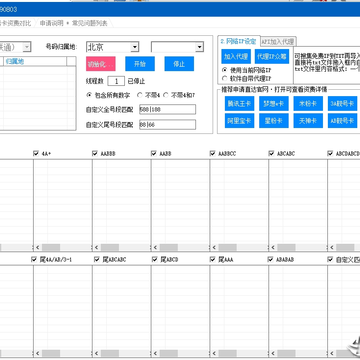Click left arrow of ABABAB list scrollbar

click(x=273, y=353)
